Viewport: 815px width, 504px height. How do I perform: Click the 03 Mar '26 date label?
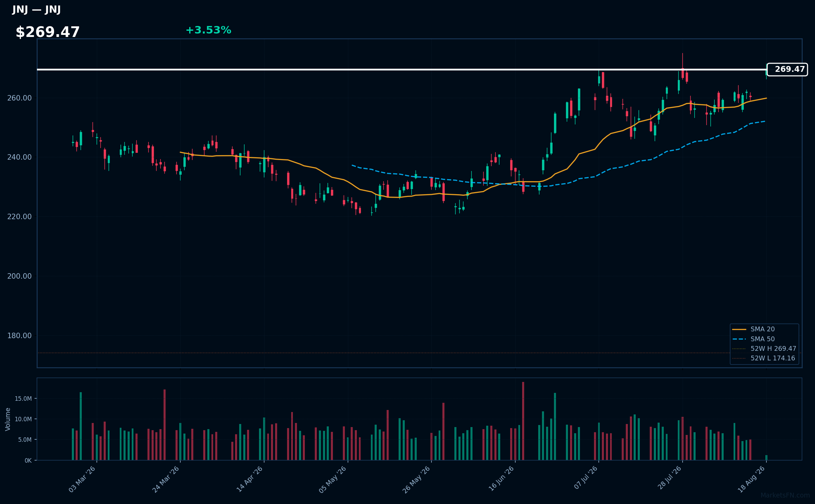point(82,479)
